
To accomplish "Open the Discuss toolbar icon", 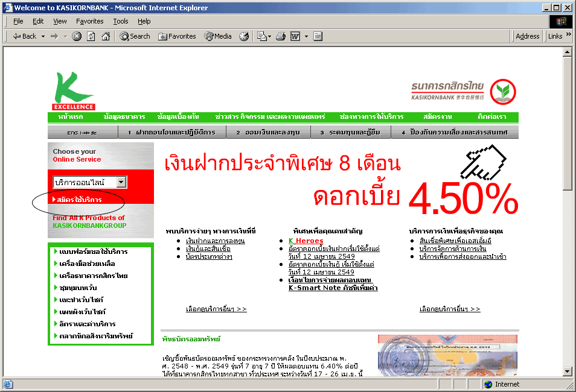I will pyautogui.click(x=318, y=36).
